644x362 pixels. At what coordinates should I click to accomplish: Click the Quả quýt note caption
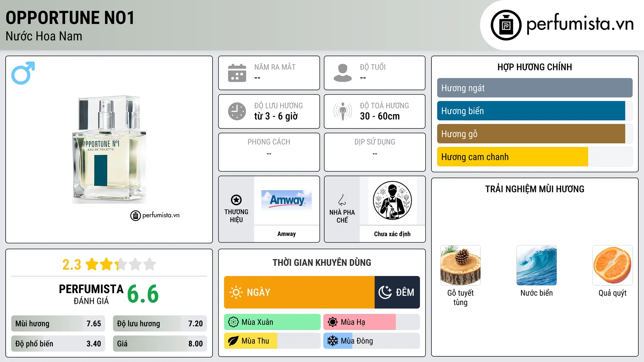pos(613,293)
